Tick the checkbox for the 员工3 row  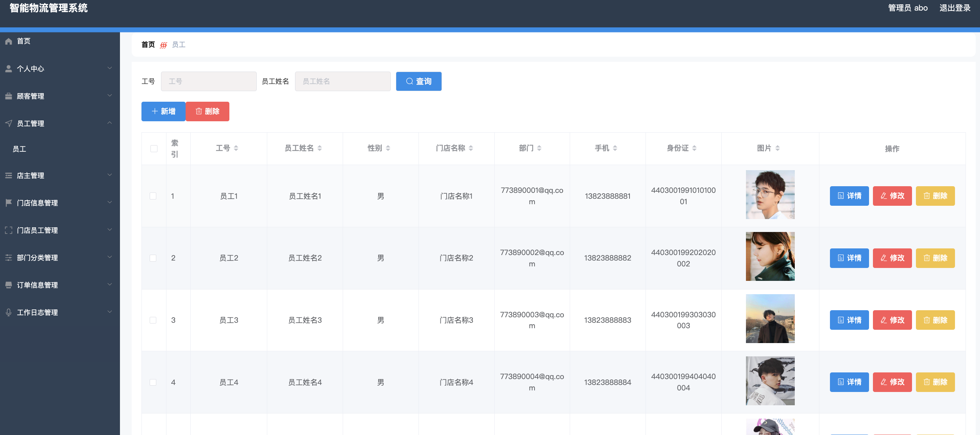(x=153, y=320)
